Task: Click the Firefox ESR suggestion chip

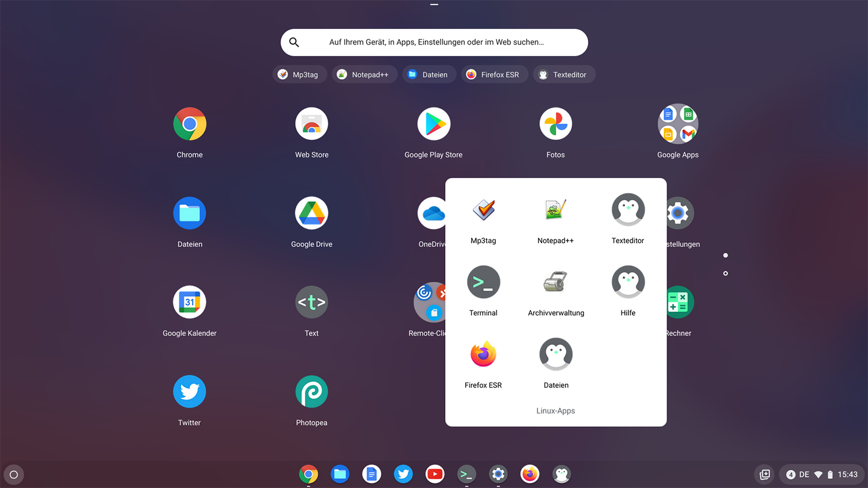Action: [x=495, y=75]
